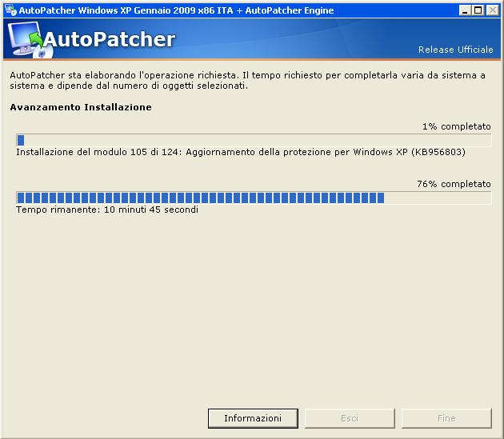Click the Informazioni button
Screen dimensions: 504x439
click(x=253, y=418)
